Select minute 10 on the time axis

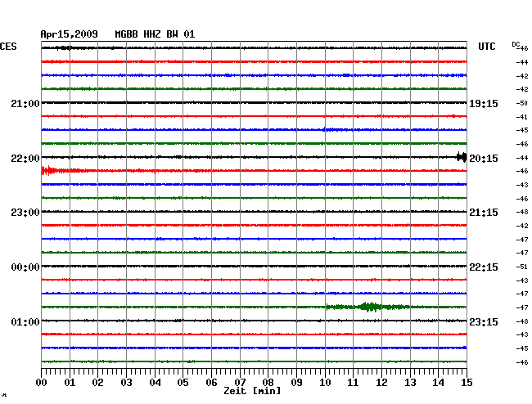coord(325,383)
